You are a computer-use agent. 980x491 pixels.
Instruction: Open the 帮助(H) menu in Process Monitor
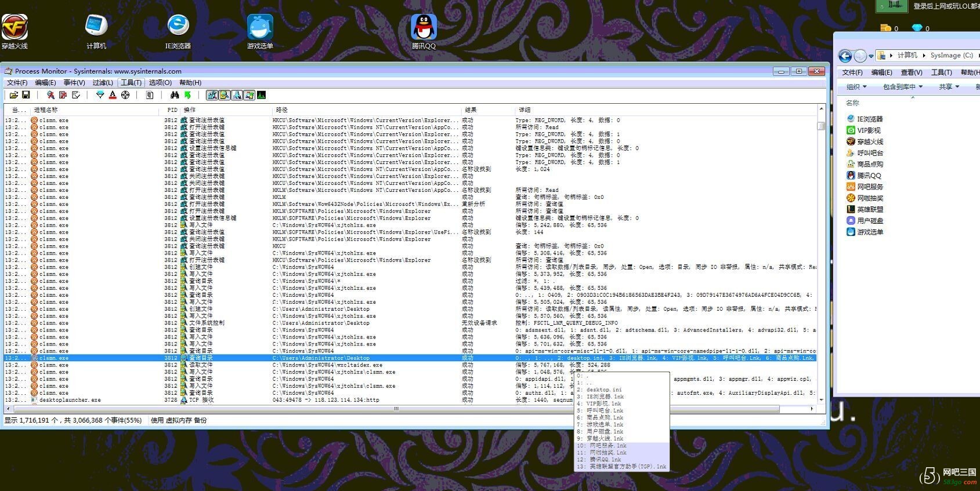click(x=190, y=83)
